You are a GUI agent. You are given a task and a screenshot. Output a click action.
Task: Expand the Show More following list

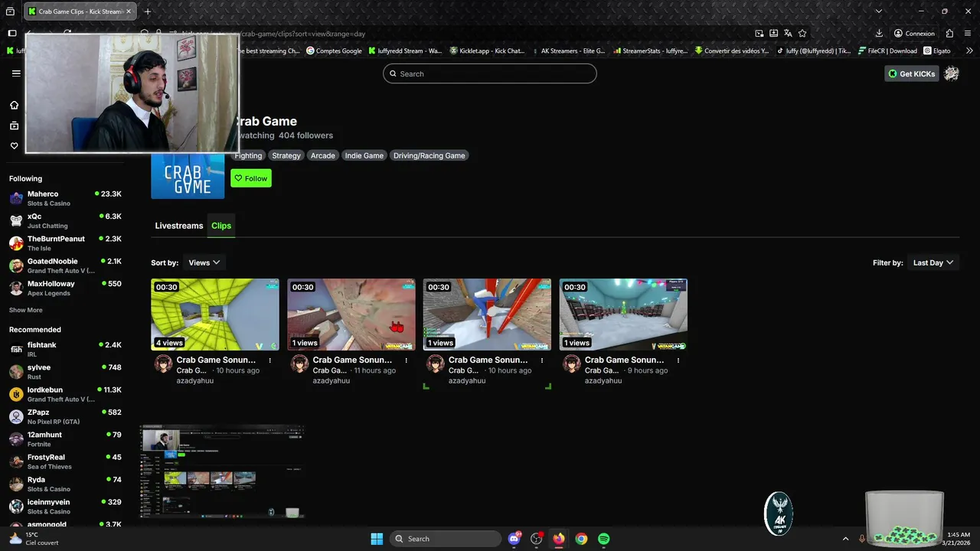click(26, 310)
